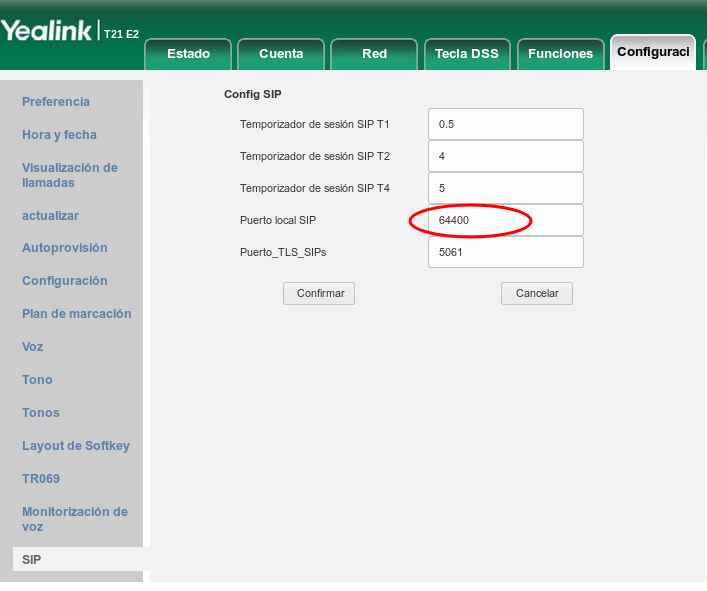Select Layout de Softkey in sidebar
The height and width of the screenshot is (591, 707).
click(x=75, y=446)
